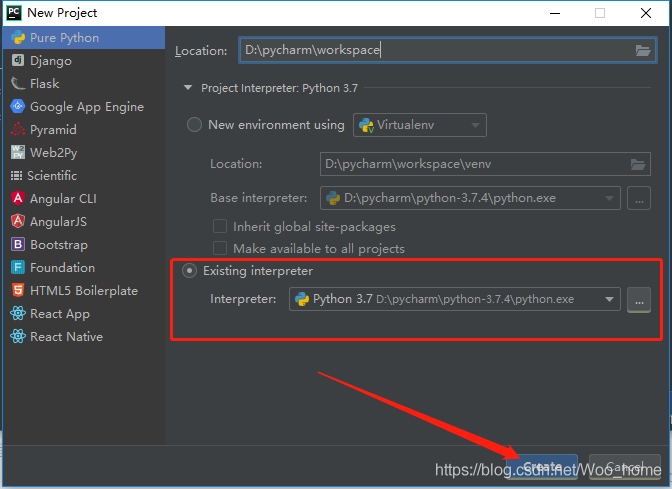672x489 pixels.
Task: Click the Angular CLI logo icon
Action: (18, 198)
